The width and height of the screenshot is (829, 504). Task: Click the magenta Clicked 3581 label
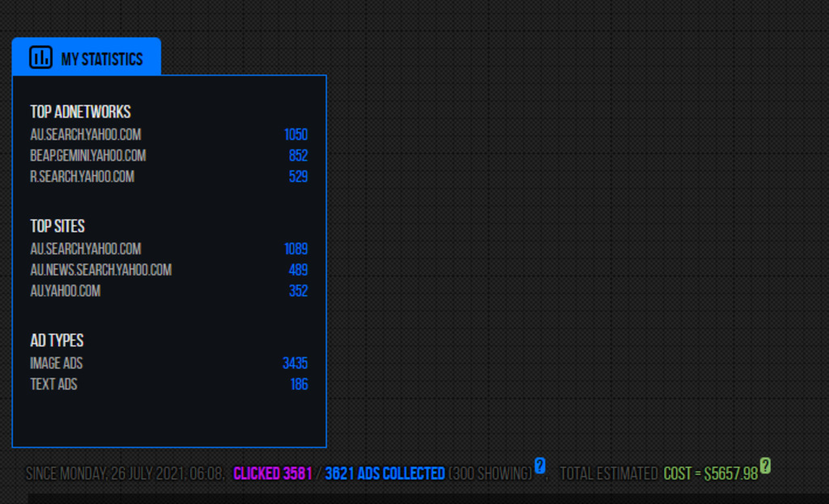point(273,473)
